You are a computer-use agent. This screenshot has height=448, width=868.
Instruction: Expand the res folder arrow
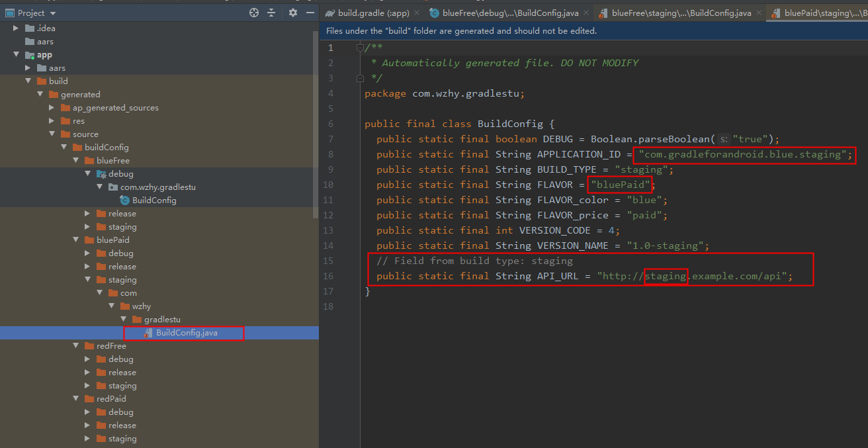pos(52,120)
